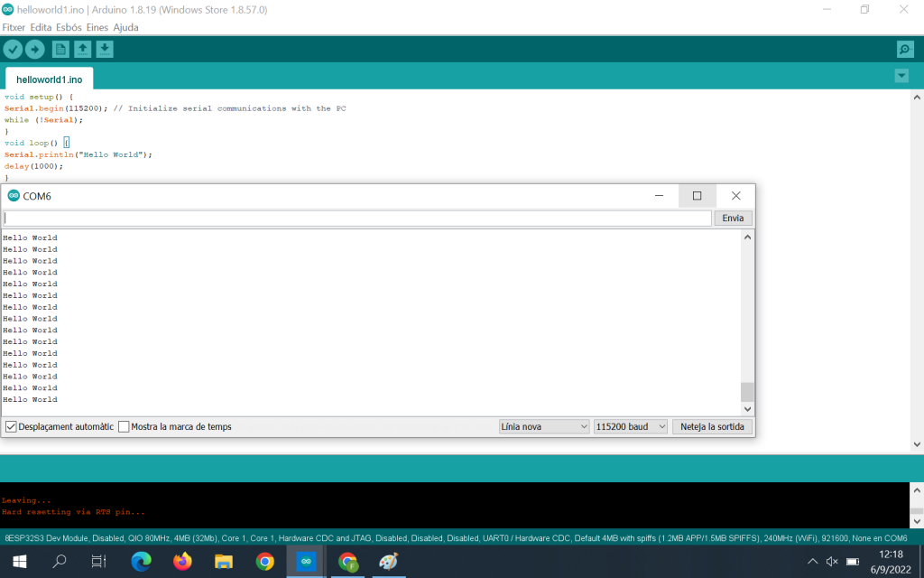Image resolution: width=924 pixels, height=578 pixels.
Task: Expand the tab options dropdown arrow
Action: (901, 76)
